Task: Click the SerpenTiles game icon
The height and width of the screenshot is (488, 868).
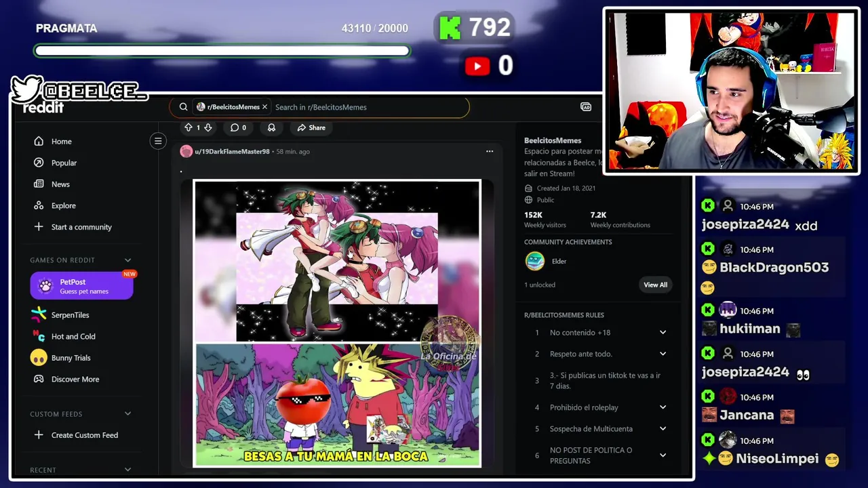Action: (x=39, y=314)
